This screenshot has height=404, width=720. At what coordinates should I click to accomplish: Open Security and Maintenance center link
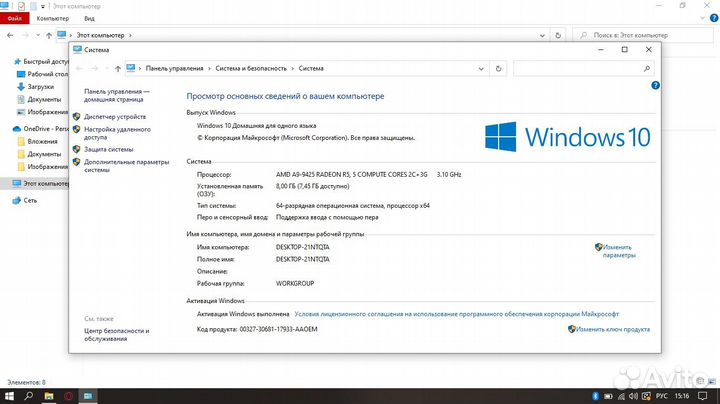click(117, 335)
